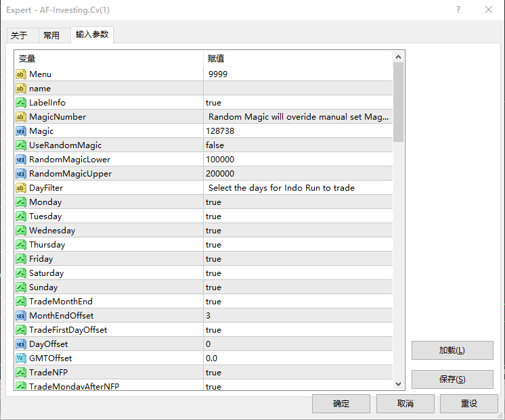This screenshot has width=505, height=420.
Task: Select the UseRandomMagic false value
Action: (x=298, y=145)
